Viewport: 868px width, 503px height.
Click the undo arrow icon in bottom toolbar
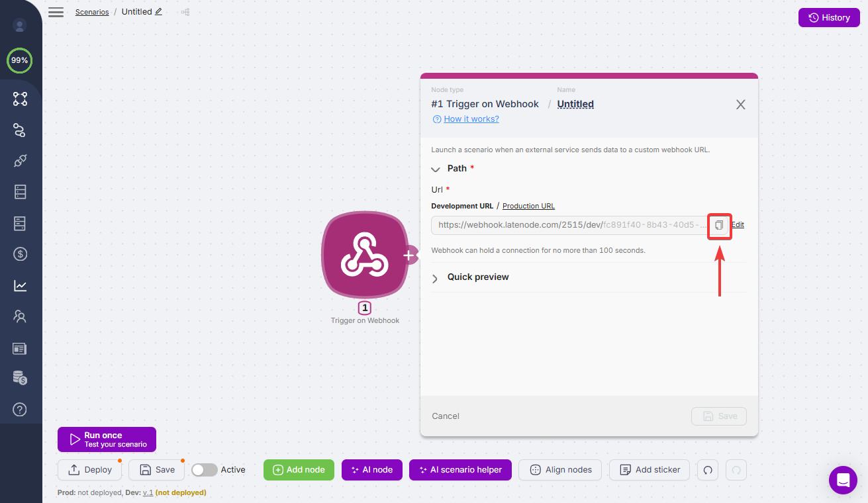tap(708, 470)
